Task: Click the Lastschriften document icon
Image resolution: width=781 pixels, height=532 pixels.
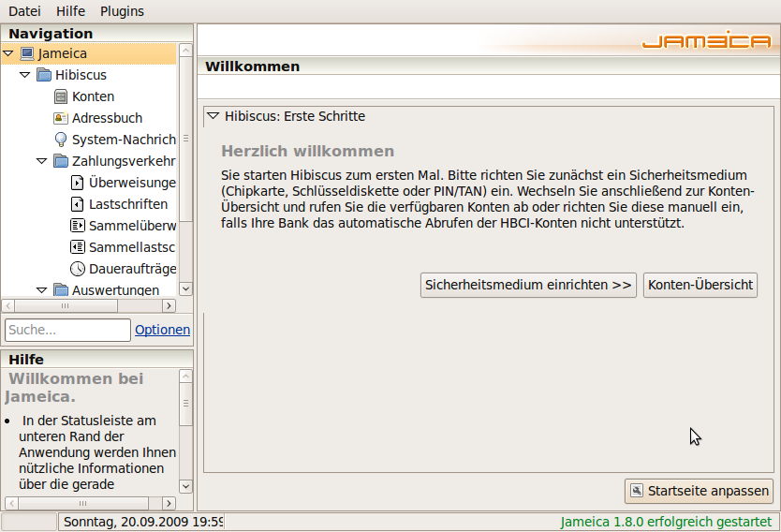Action: click(77, 204)
